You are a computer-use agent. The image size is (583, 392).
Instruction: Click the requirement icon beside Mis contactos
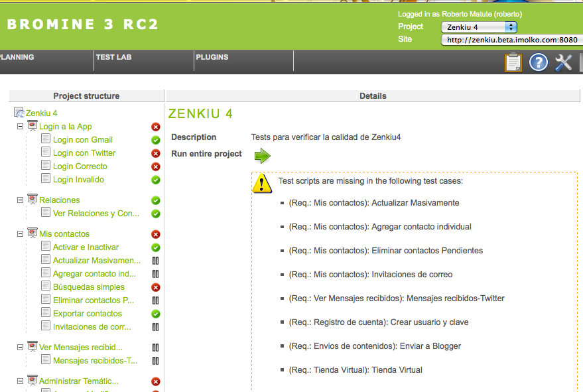coord(32,233)
